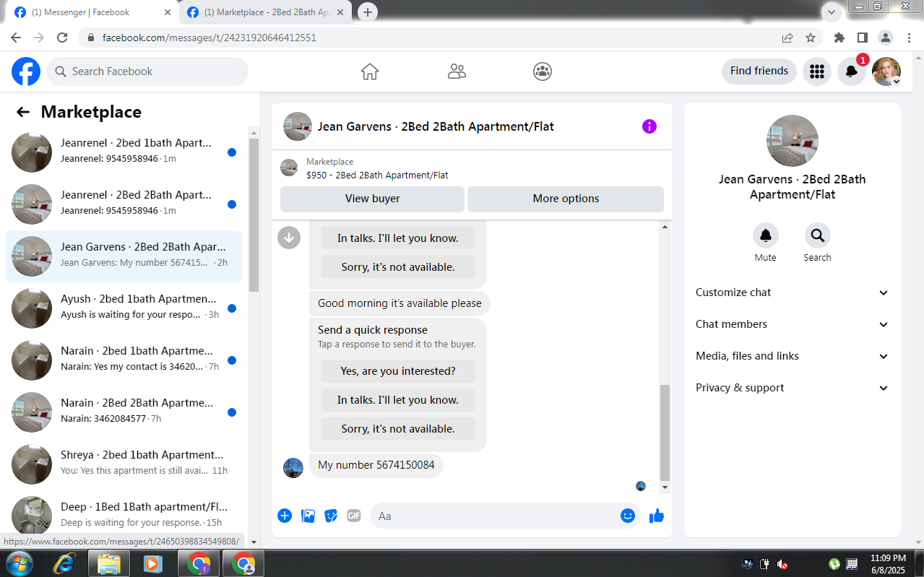The width and height of the screenshot is (924, 577).
Task: Open File Explorer from the taskbar
Action: pos(109,563)
